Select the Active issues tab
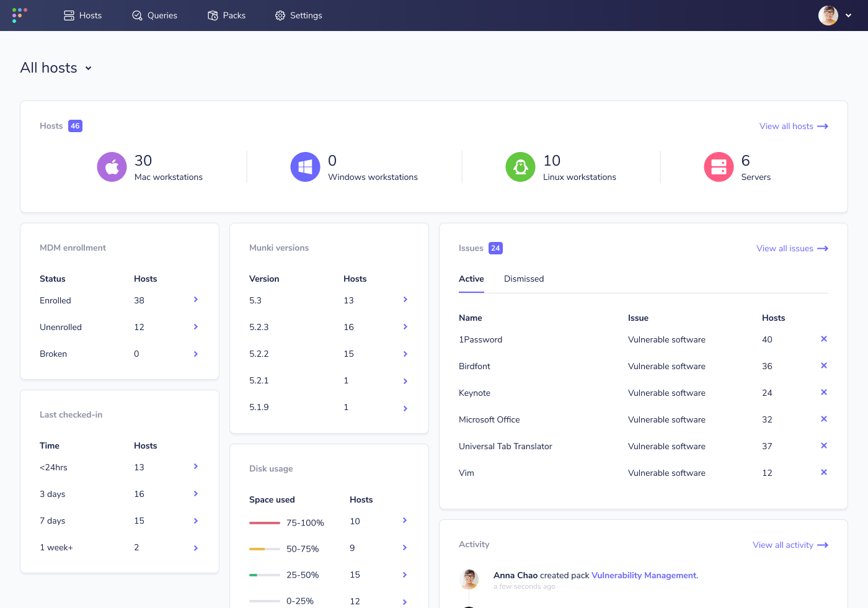The image size is (868, 608). (471, 279)
